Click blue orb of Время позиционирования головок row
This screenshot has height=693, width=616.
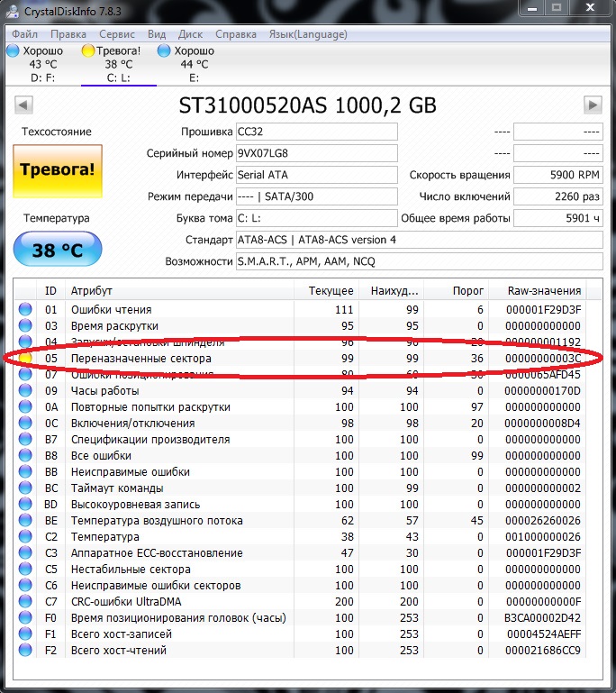click(x=25, y=618)
